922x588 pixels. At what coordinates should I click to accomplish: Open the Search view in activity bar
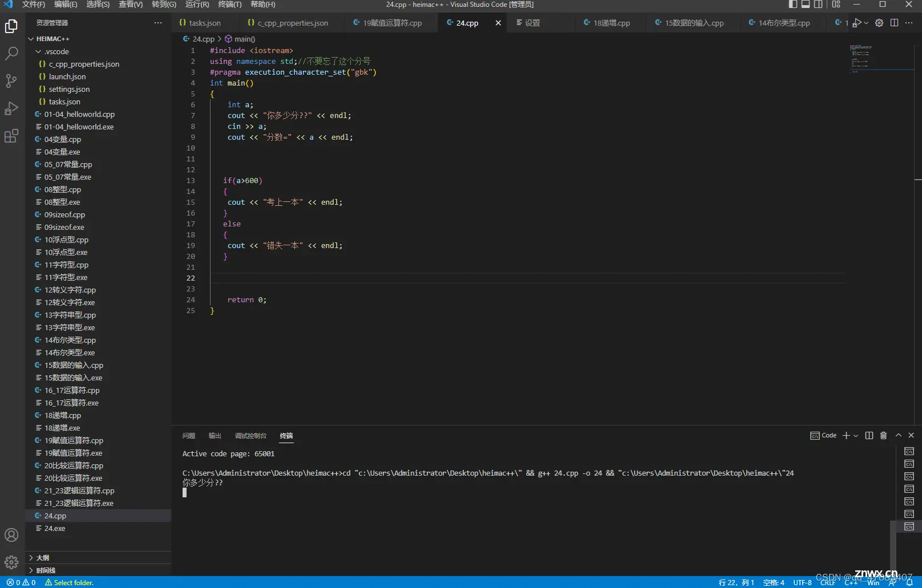[x=11, y=54]
